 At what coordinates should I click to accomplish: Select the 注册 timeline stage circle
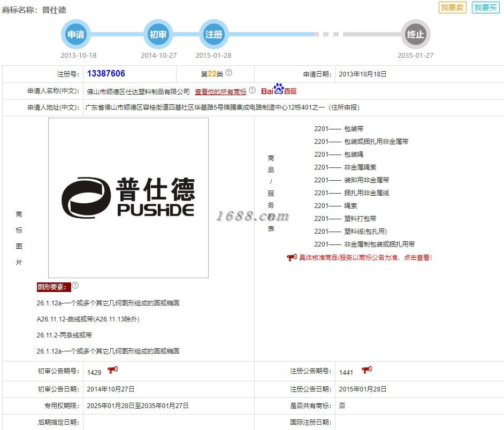click(x=214, y=34)
